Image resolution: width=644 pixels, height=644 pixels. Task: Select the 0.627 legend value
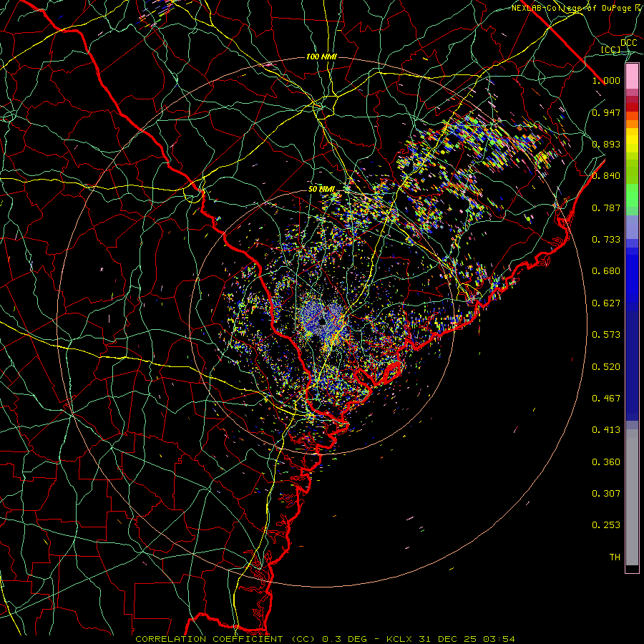coord(606,303)
